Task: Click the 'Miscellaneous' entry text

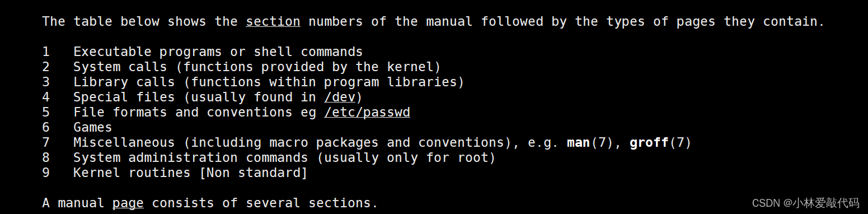Action: click(124, 143)
